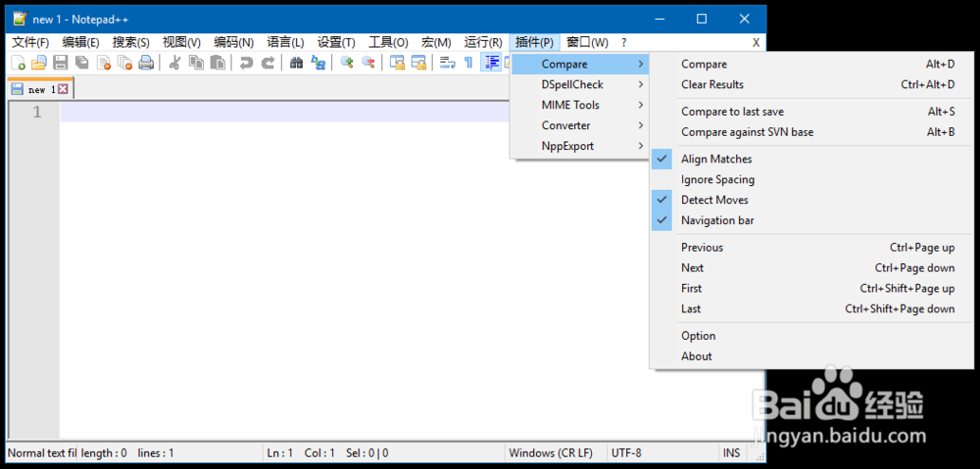The height and width of the screenshot is (469, 980).
Task: Open the 设置(T) menu
Action: (336, 42)
